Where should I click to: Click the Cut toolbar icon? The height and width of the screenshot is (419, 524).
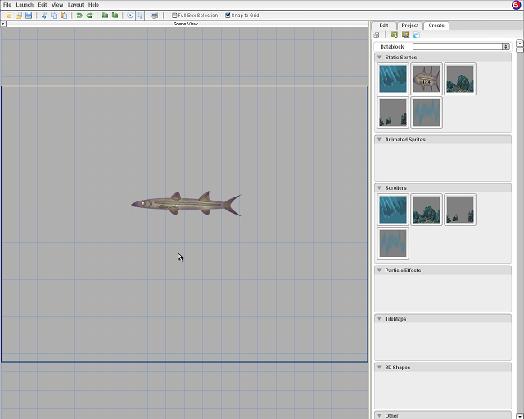(44, 16)
